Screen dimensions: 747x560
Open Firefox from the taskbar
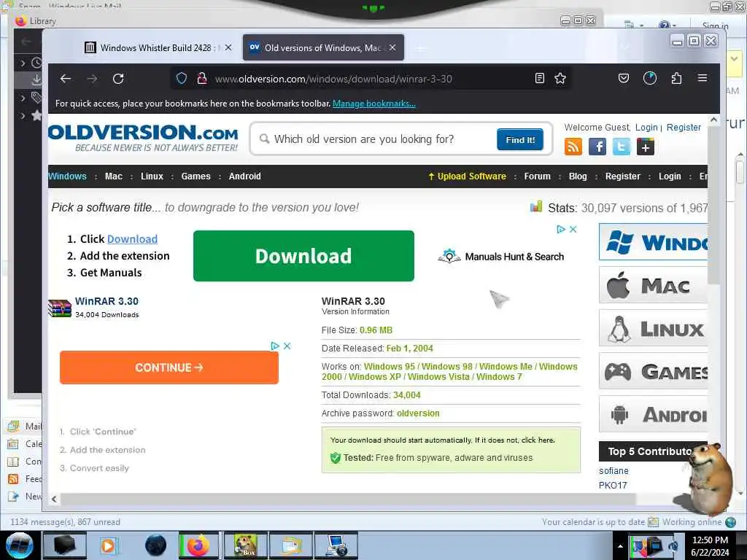198,545
